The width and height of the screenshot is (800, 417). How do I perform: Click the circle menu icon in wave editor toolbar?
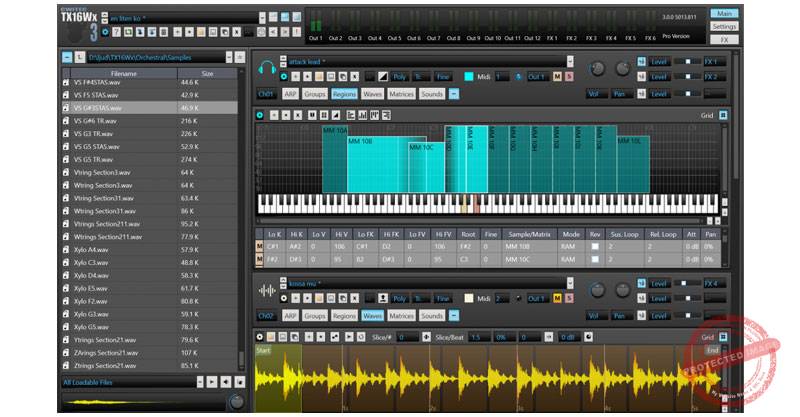(260, 337)
